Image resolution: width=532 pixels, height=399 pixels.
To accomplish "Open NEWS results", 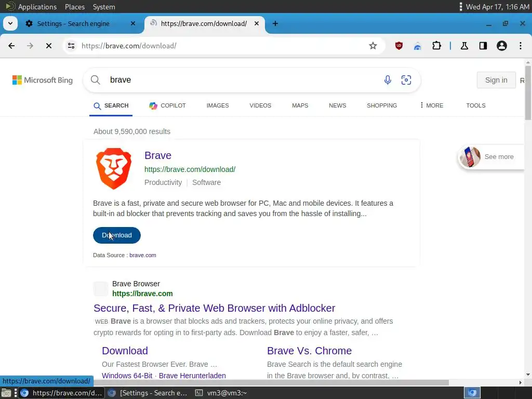I will 337,105.
